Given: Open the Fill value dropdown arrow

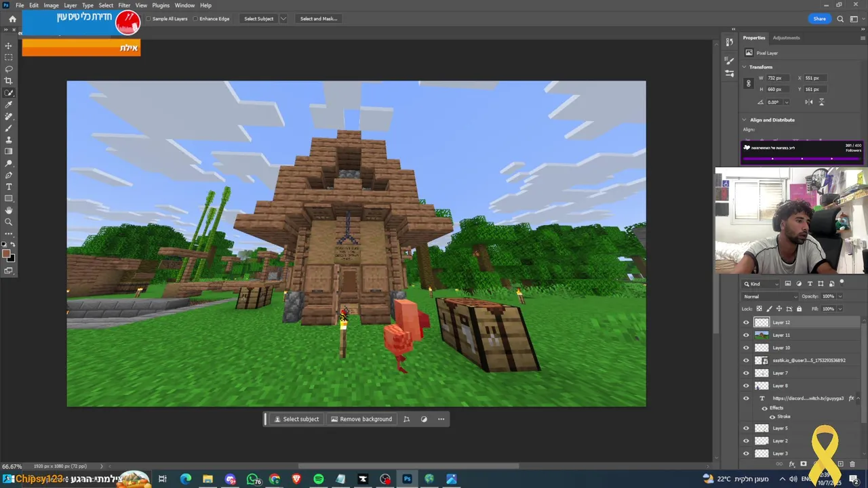Looking at the screenshot, I should point(840,309).
